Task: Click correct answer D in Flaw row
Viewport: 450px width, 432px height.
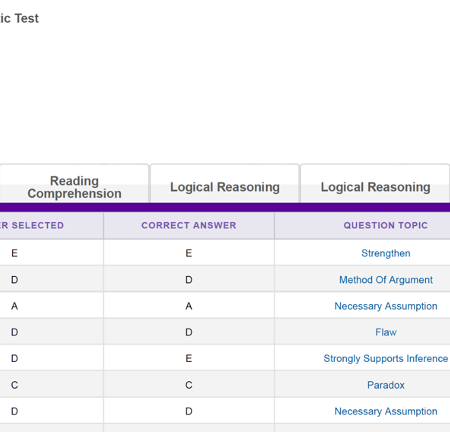Action: tap(189, 332)
